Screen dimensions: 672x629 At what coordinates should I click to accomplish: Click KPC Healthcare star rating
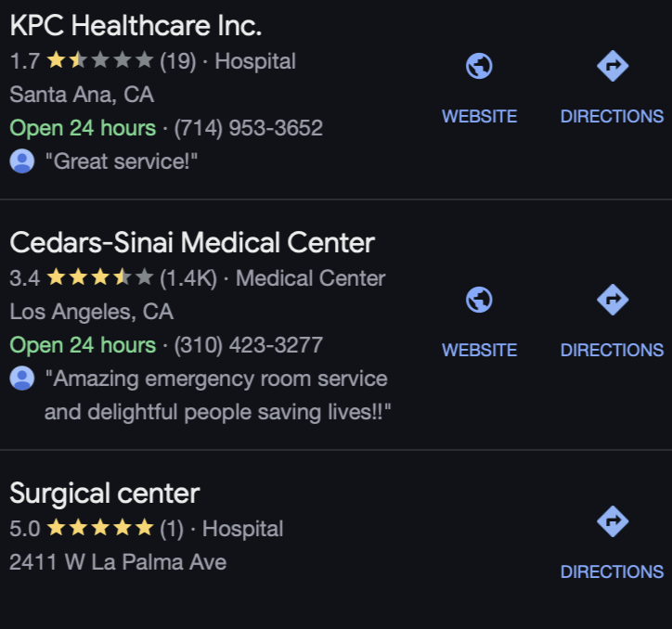coord(100,60)
